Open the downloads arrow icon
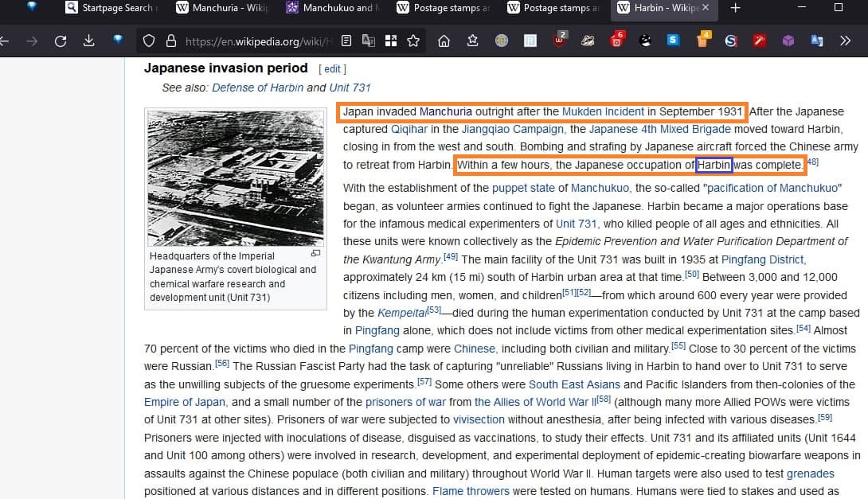 [x=88, y=41]
